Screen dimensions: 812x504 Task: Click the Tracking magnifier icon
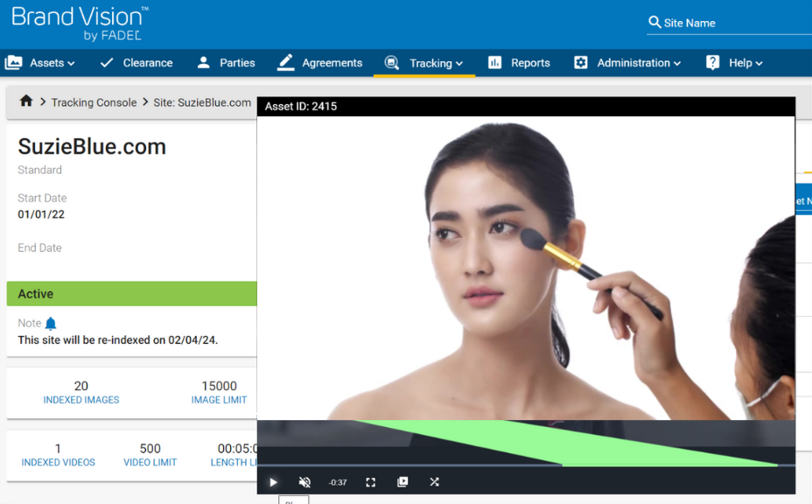coord(392,63)
